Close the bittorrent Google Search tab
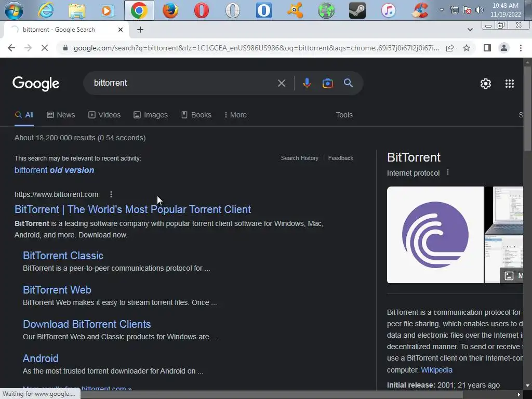Screen dimensions: 532x399 click(x=121, y=30)
